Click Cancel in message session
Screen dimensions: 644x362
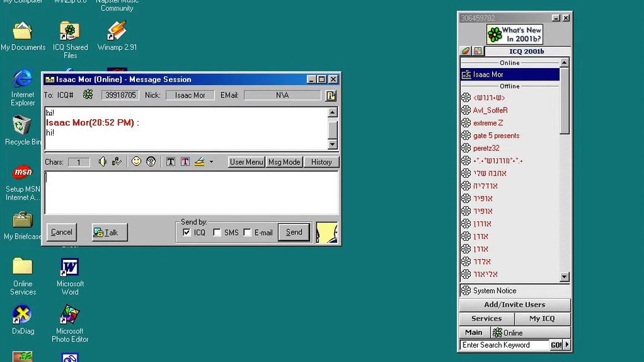pyautogui.click(x=62, y=232)
